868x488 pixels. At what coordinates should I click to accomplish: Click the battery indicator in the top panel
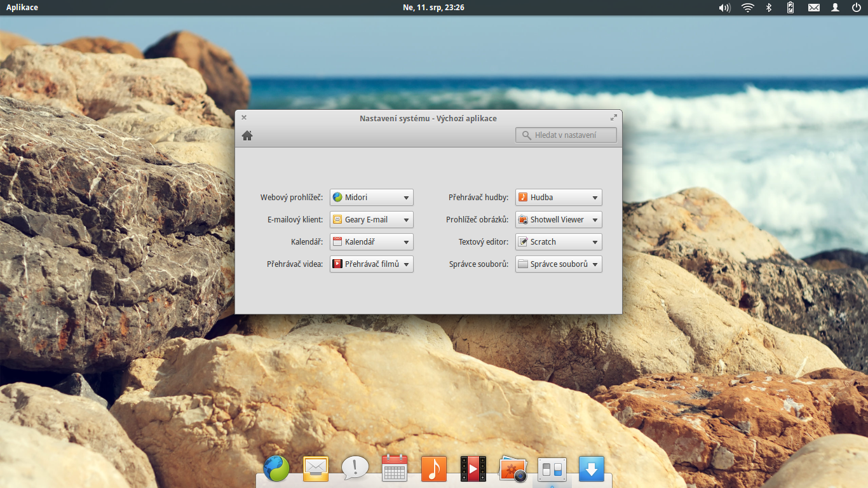pos(790,8)
